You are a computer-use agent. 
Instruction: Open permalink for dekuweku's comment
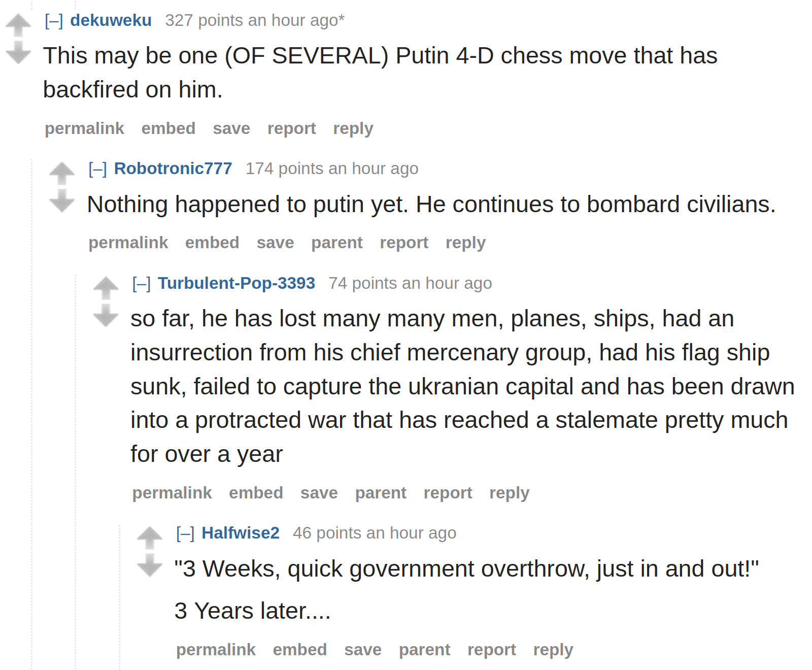pyautogui.click(x=84, y=128)
